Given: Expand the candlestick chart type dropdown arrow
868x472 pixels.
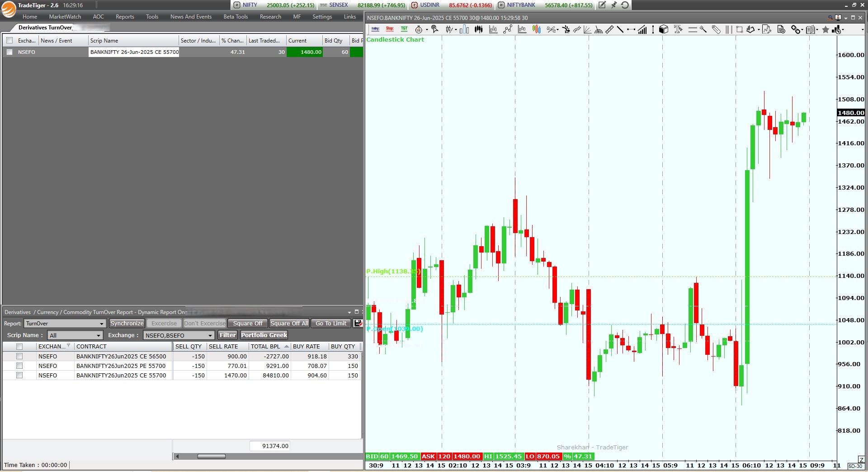Looking at the screenshot, I should (456, 30).
